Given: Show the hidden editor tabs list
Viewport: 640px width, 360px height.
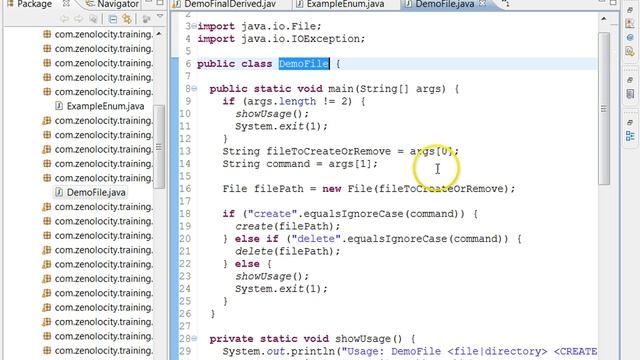Looking at the screenshot, I should coord(505,4).
